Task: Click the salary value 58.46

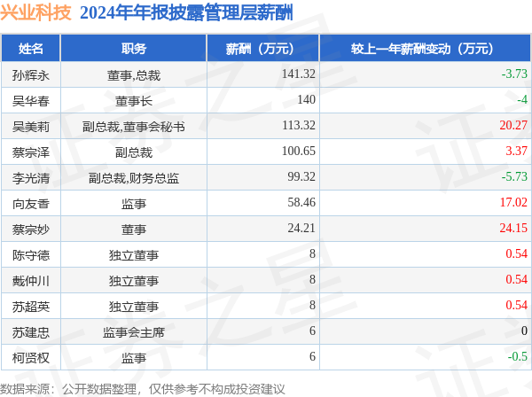Action: tap(301, 202)
